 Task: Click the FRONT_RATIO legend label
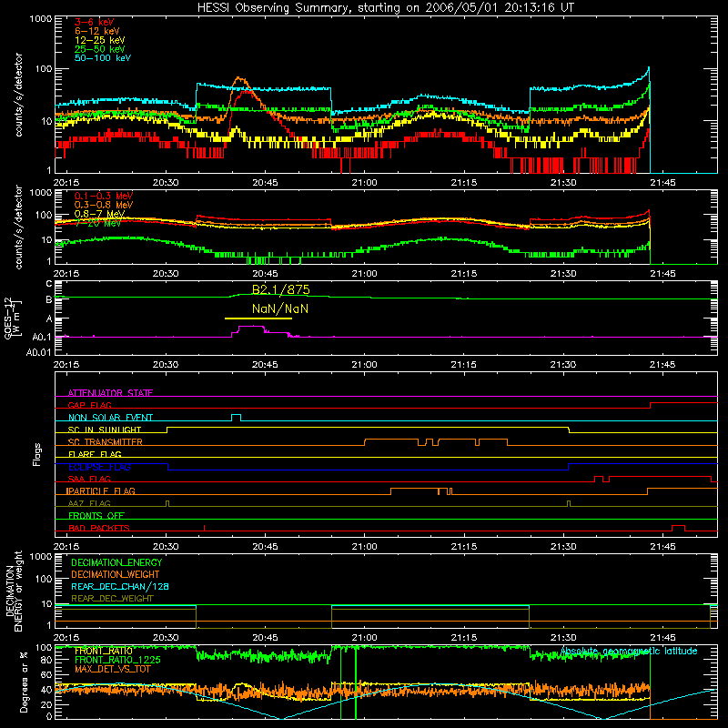click(x=104, y=651)
